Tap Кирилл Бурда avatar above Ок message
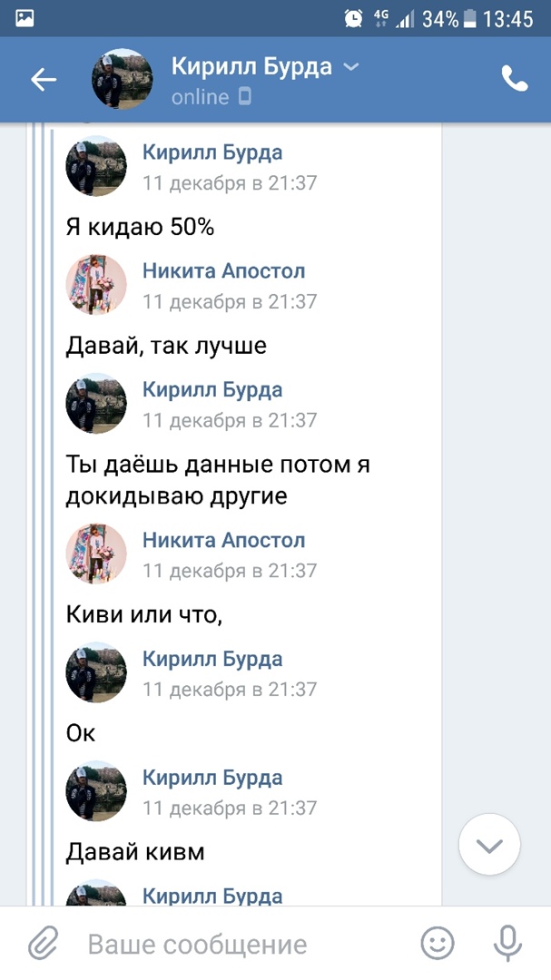 pos(96,672)
